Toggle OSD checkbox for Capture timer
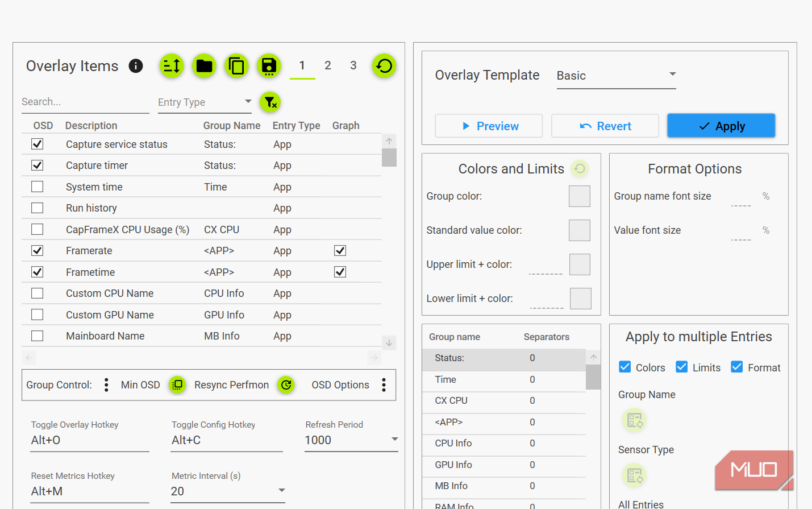Viewport: 812px width, 509px height. 38,165
